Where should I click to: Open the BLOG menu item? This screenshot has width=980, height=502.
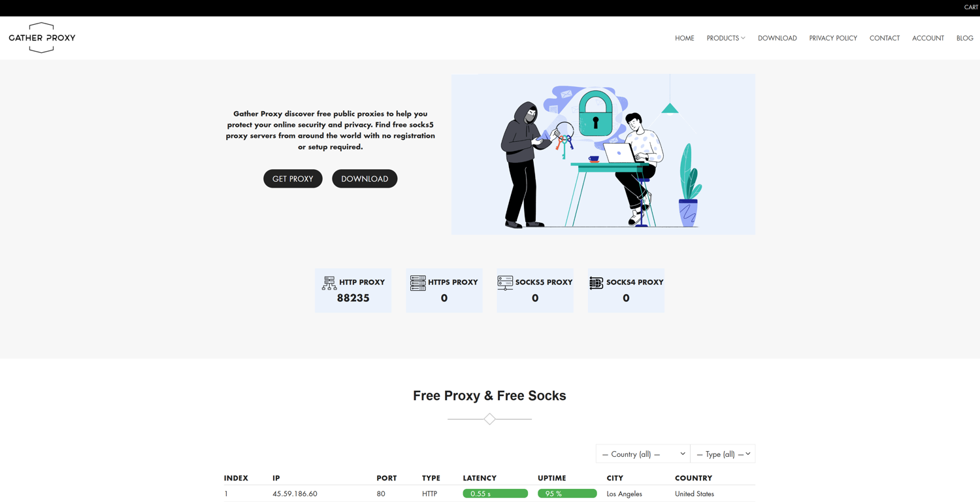(964, 38)
